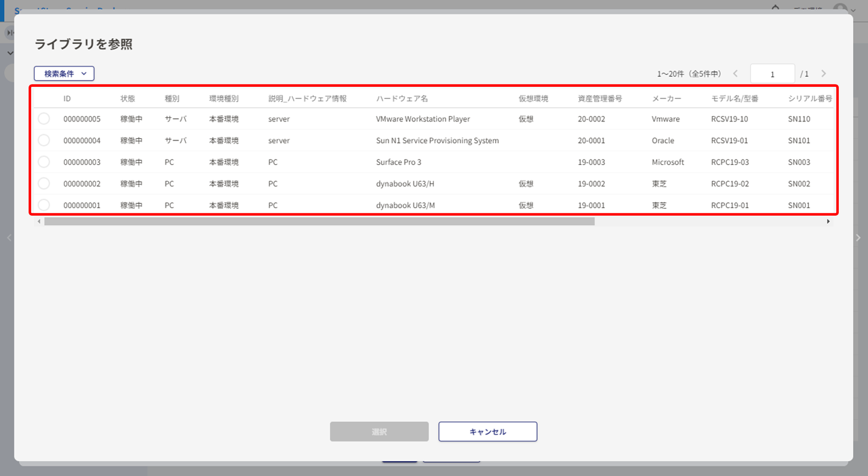The image size is (868, 476).
Task: Click the キャンセル button
Action: click(488, 432)
